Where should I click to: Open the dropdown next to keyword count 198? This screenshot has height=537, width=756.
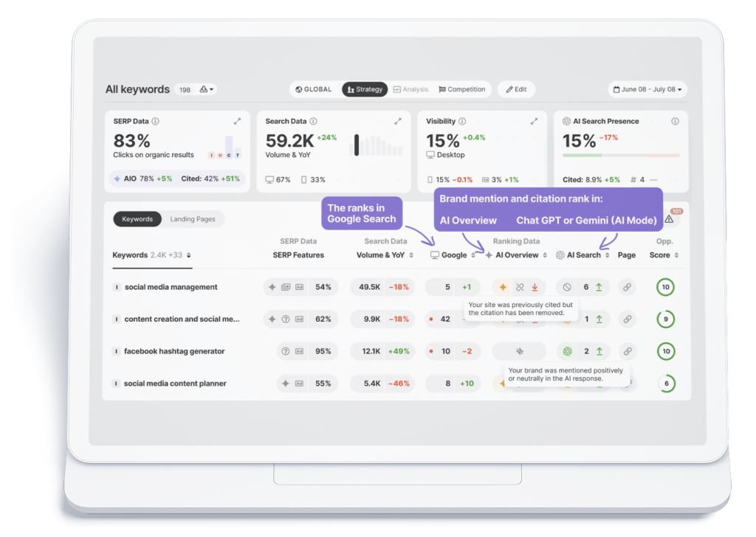207,90
